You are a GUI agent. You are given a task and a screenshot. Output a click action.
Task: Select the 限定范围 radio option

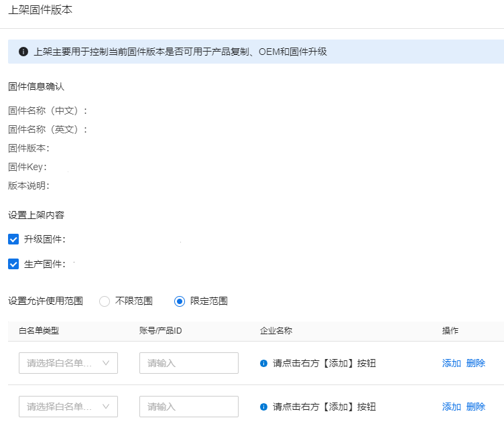click(x=180, y=301)
